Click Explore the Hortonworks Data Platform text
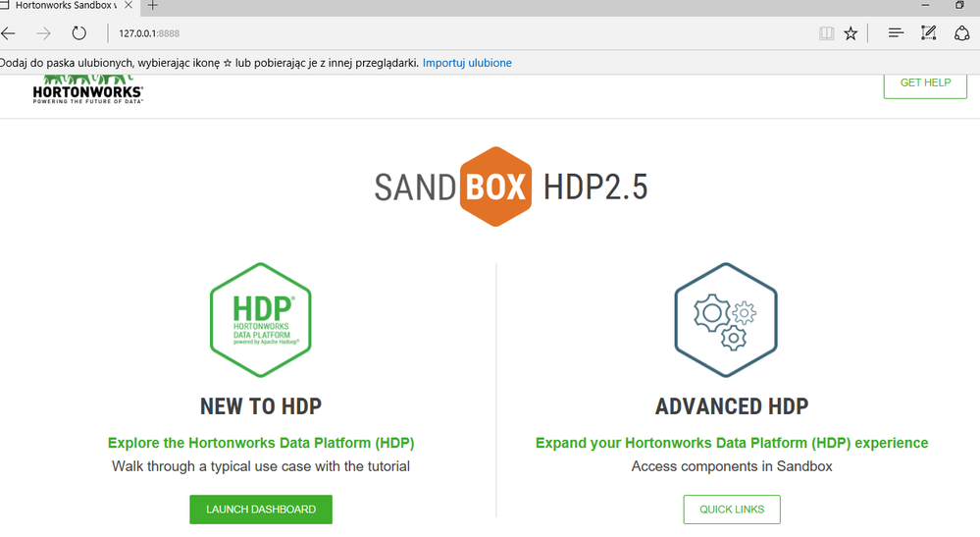This screenshot has width=980, height=537. click(x=261, y=443)
